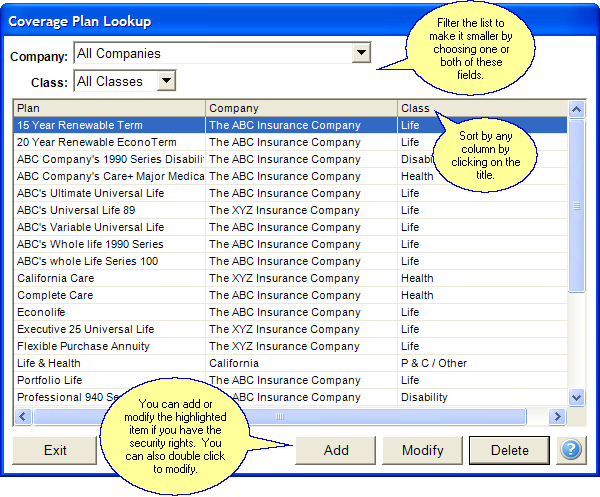Select Flexible Purchase Annuity plan

(83, 346)
